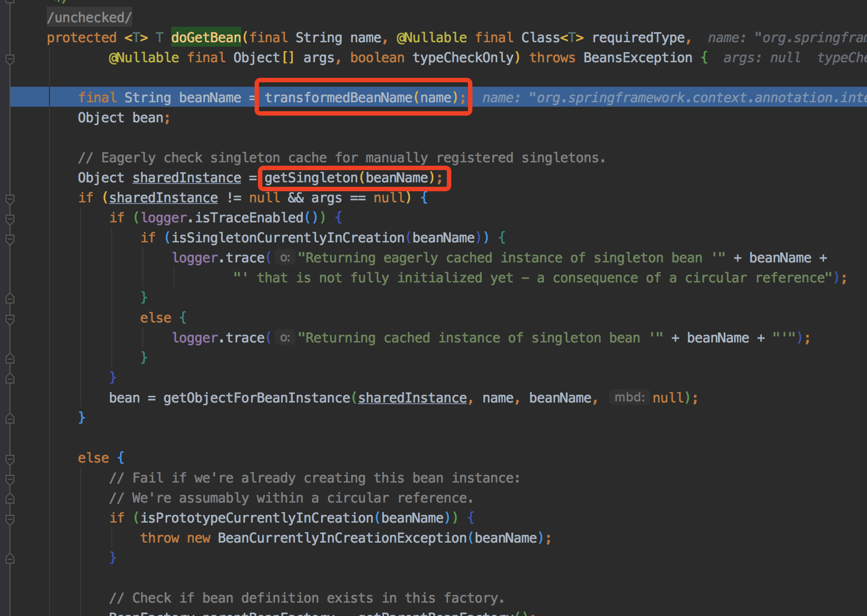The width and height of the screenshot is (867, 616).
Task: Click getObjectForBeanInstance method call
Action: tap(257, 398)
